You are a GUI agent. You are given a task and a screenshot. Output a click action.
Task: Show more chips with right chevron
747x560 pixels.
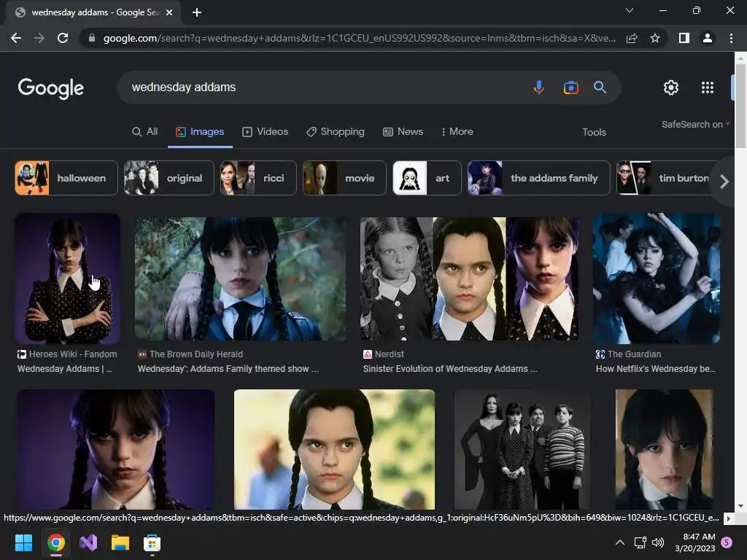tap(724, 182)
